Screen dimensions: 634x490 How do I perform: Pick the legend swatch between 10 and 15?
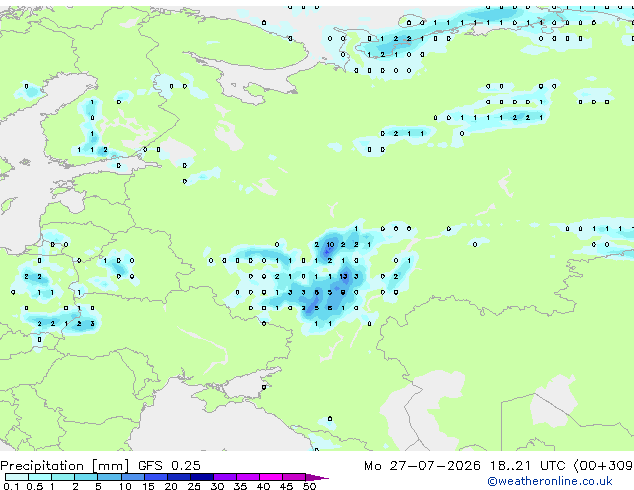point(133,477)
